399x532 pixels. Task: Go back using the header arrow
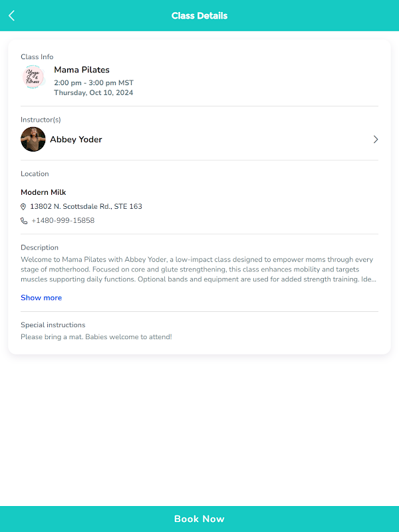[x=11, y=16]
